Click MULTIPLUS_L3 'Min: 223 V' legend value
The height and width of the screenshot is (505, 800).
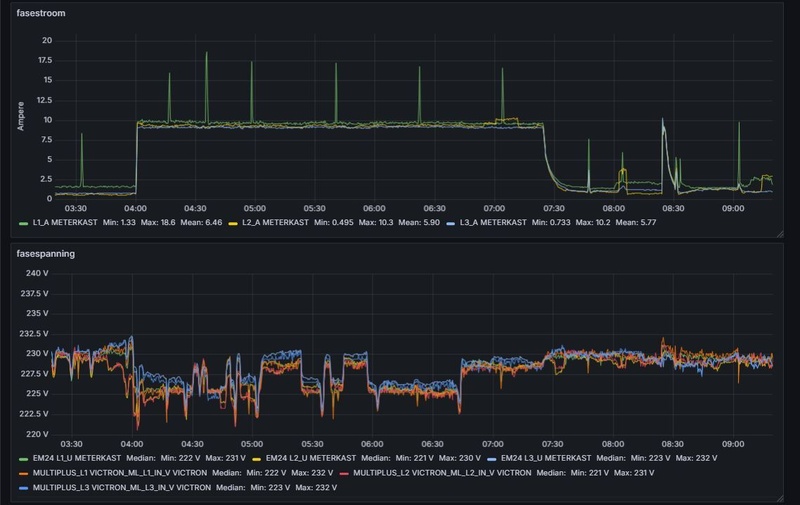point(271,488)
